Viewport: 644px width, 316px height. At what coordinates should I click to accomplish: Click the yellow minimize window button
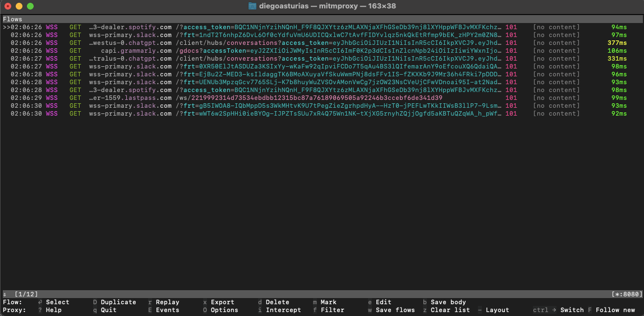pos(19,6)
